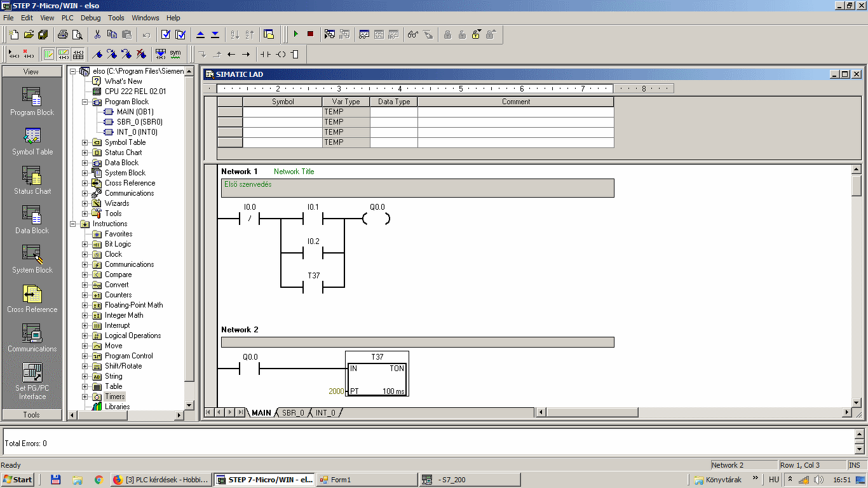This screenshot has width=868, height=488.
Task: Open the PLC menu
Action: [67, 18]
